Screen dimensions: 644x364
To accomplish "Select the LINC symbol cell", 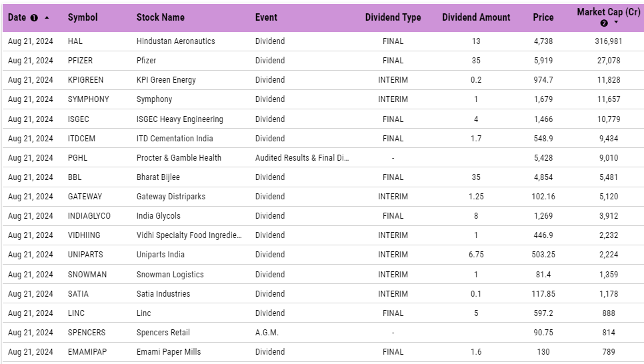I will point(76,313).
